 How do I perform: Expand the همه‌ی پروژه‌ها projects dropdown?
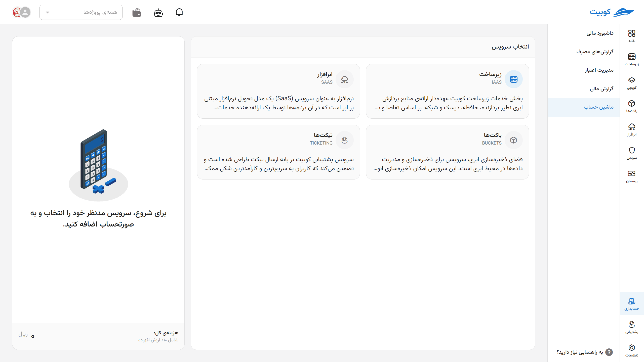click(x=81, y=12)
